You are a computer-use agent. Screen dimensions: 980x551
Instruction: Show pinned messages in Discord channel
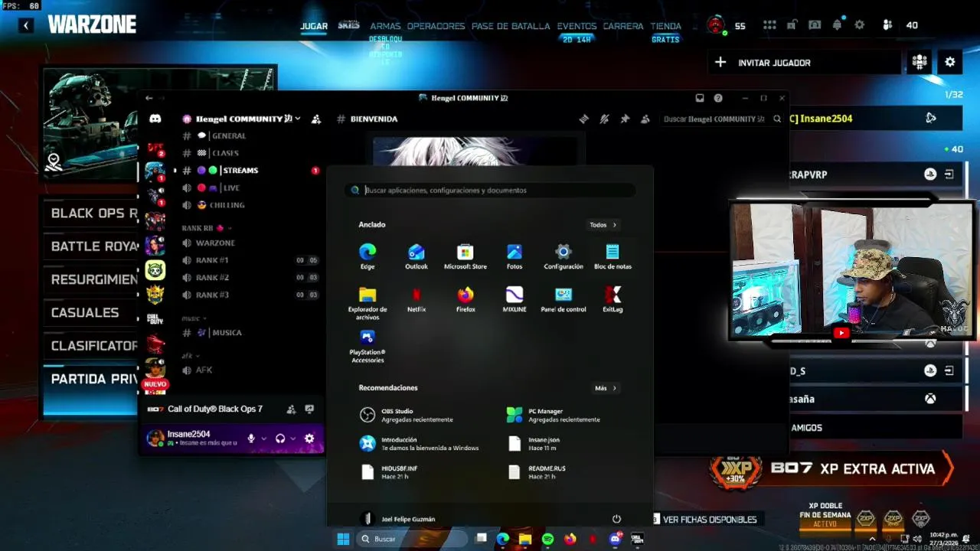click(x=625, y=119)
